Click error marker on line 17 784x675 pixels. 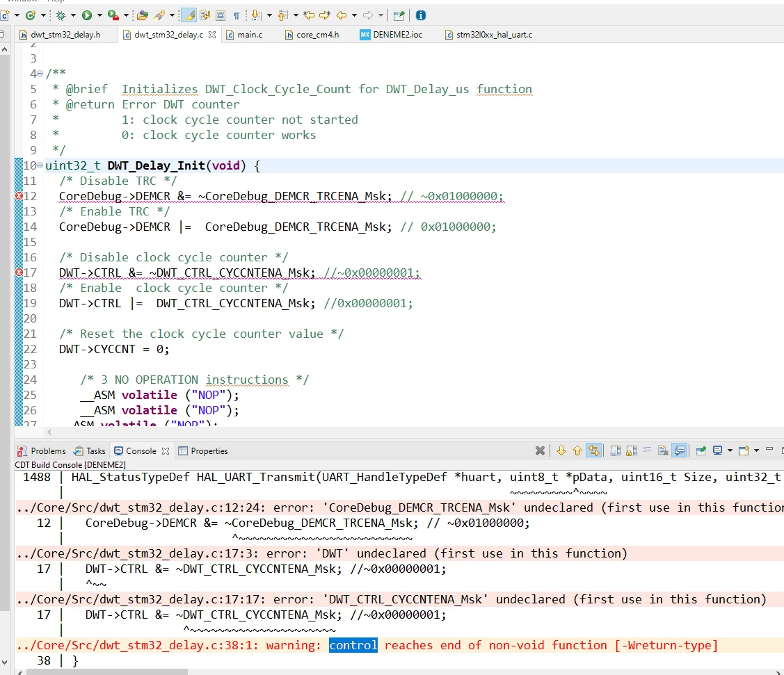[19, 273]
